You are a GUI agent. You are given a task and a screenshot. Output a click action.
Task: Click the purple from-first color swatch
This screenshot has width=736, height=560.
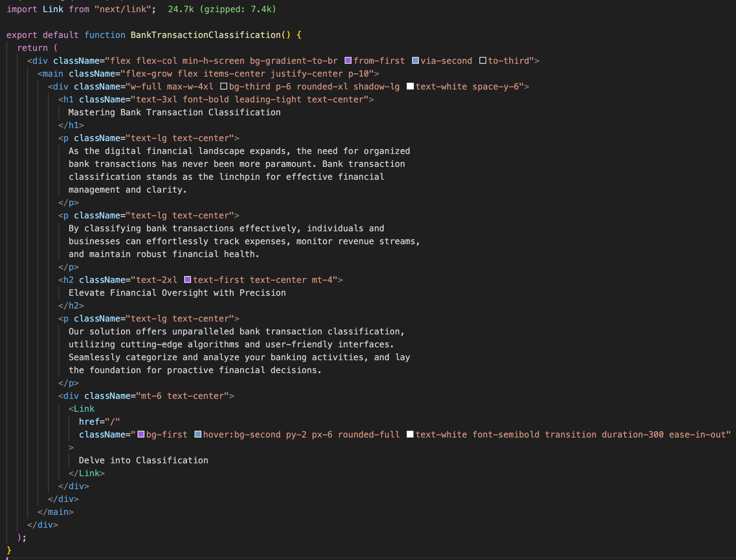click(x=348, y=61)
